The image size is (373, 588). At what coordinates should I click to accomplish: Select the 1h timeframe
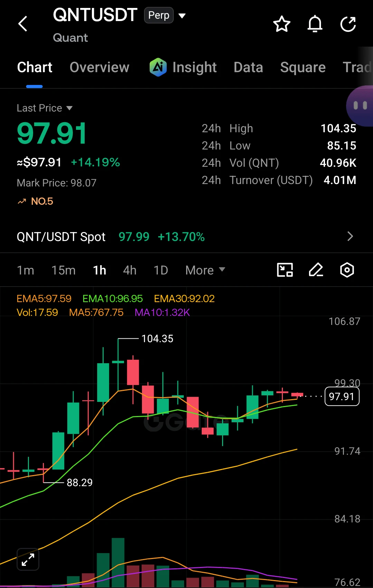point(99,270)
